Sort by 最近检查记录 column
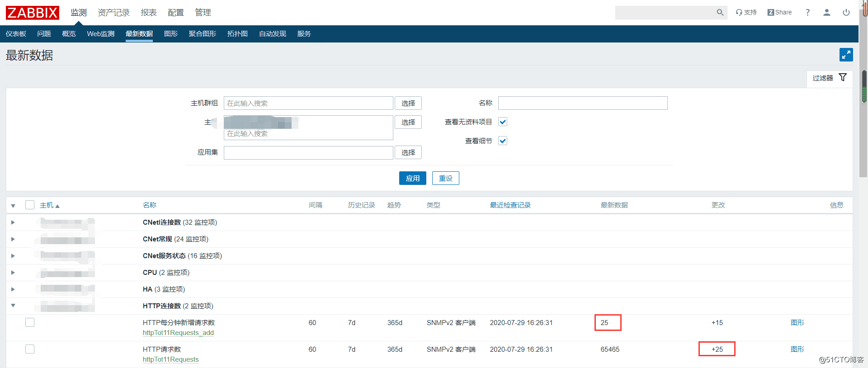The image size is (868, 368). point(510,205)
